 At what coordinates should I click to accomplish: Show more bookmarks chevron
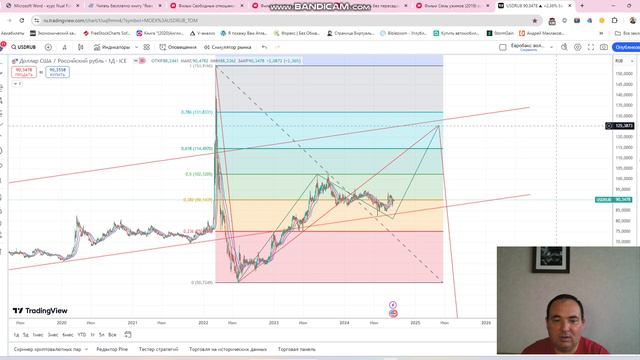tap(601, 33)
